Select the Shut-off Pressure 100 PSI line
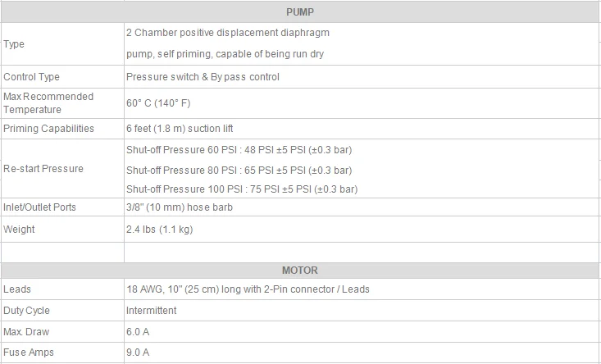This screenshot has width=601, height=364. pos(242,189)
